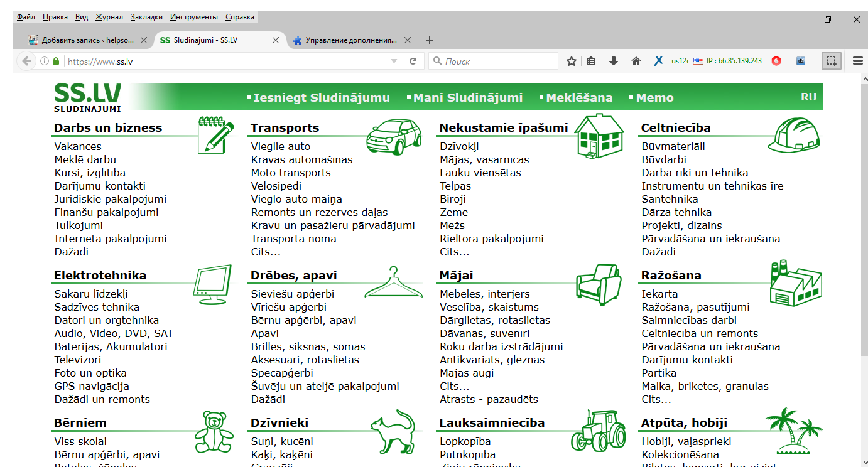The width and height of the screenshot is (868, 467).
Task: Open the search engine dropdown magnifier
Action: tap(437, 62)
